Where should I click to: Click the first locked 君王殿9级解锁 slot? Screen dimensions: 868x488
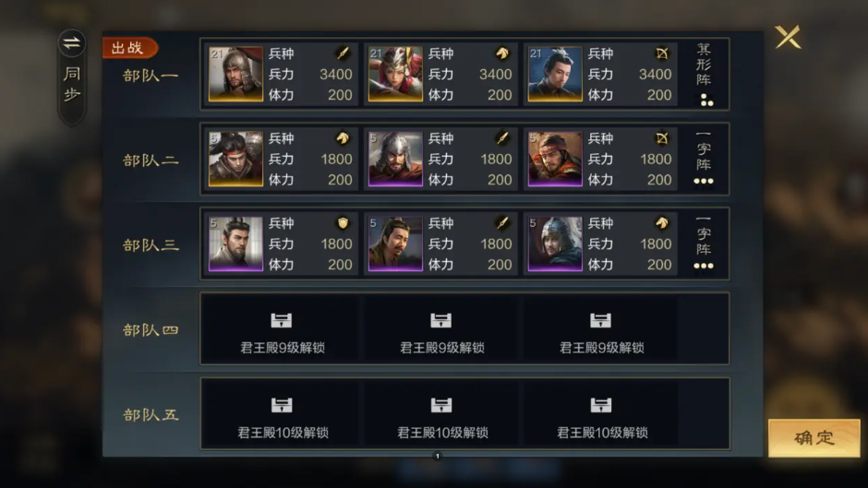[282, 329]
